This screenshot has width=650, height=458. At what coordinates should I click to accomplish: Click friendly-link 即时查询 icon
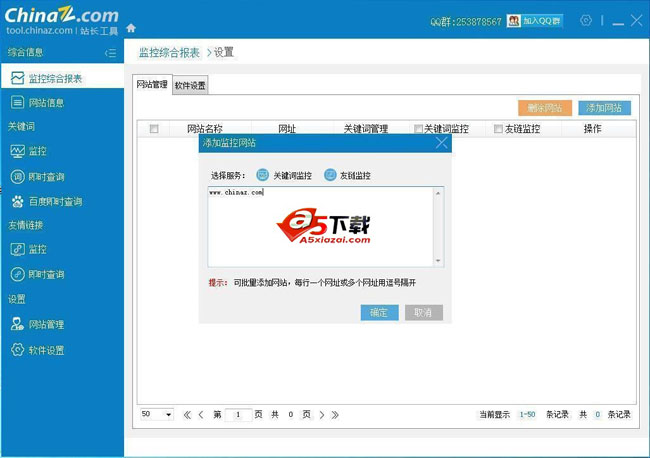point(17,274)
